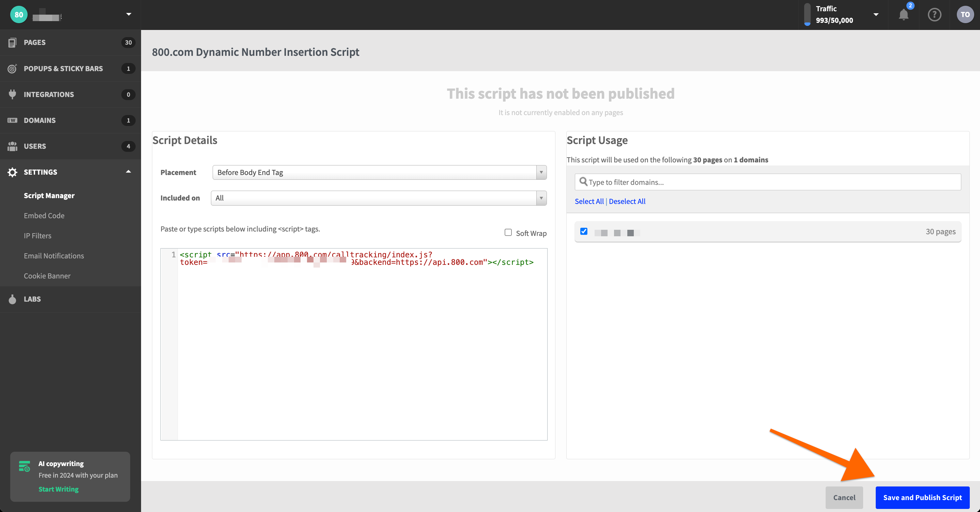980x512 pixels.
Task: Click the Integrations count badge 0
Action: (128, 94)
